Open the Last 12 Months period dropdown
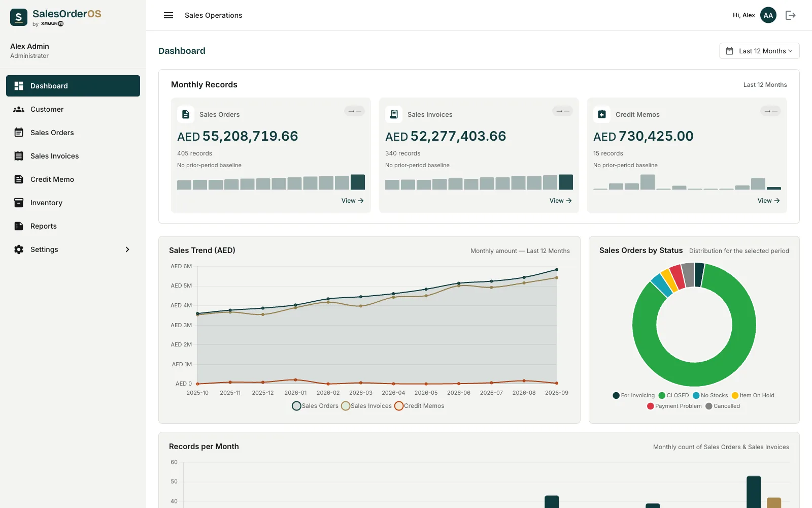Image resolution: width=812 pixels, height=508 pixels. [x=759, y=51]
